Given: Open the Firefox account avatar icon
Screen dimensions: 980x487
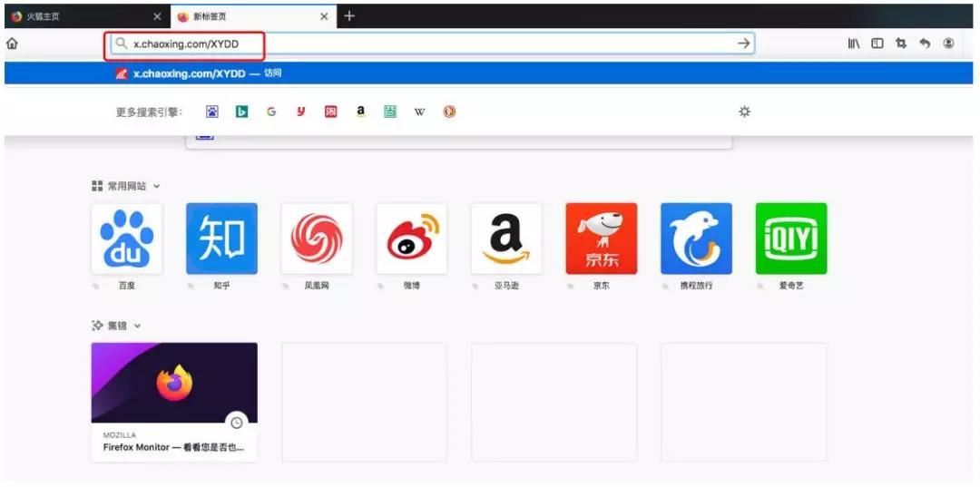Looking at the screenshot, I should (x=949, y=44).
